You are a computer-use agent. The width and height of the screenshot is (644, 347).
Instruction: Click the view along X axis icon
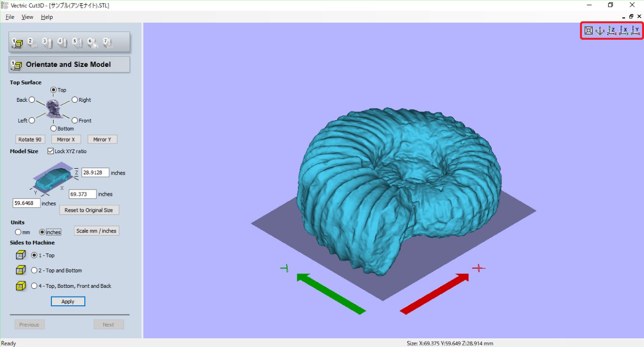tap(624, 31)
